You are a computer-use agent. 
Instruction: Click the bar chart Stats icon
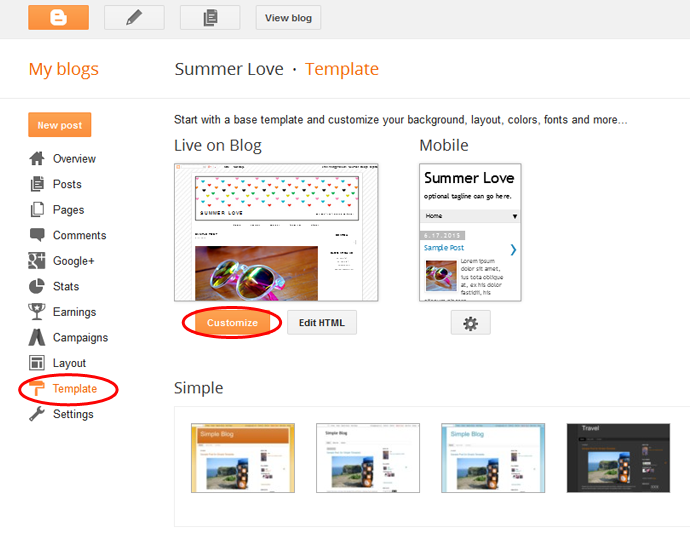pos(37,287)
